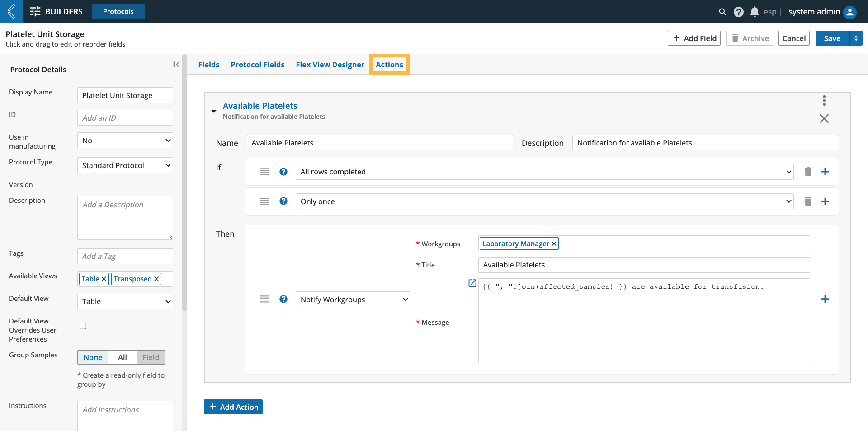The image size is (868, 431).
Task: Show help for All rows completed condition
Action: 283,172
